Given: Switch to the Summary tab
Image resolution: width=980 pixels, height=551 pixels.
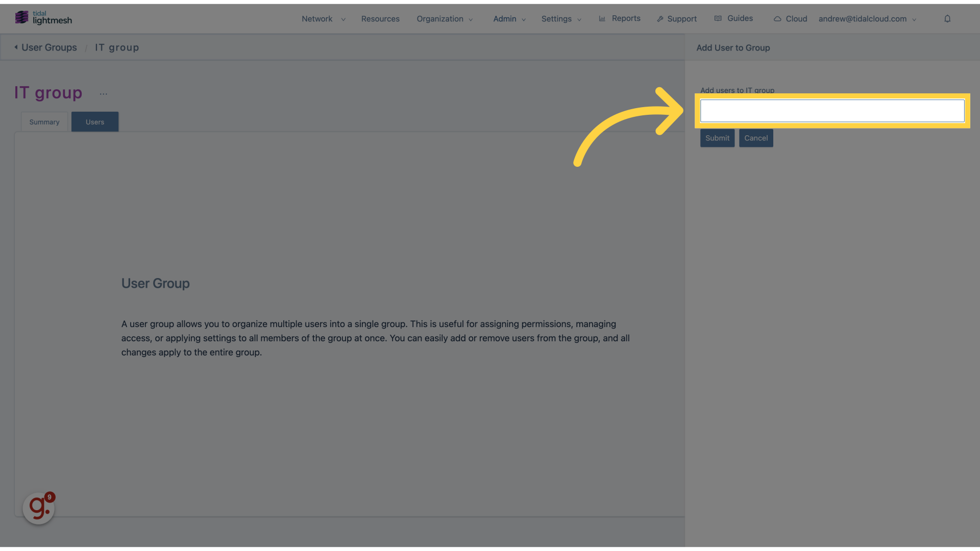Looking at the screenshot, I should point(44,122).
